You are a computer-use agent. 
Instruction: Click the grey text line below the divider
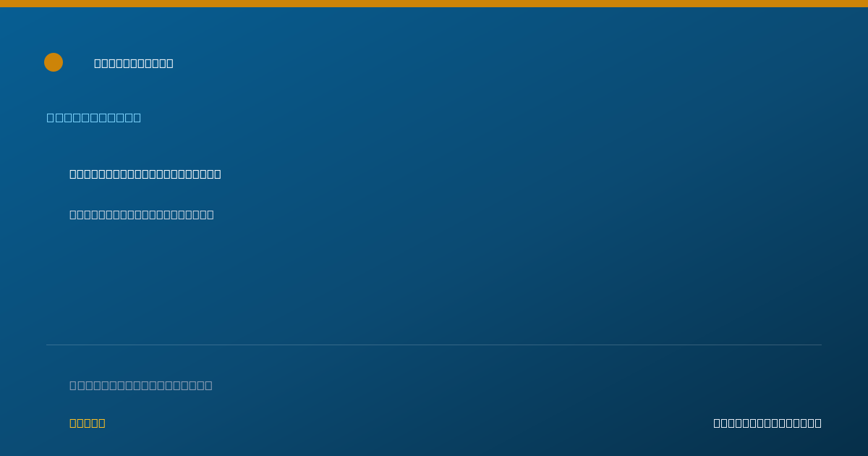click(141, 385)
